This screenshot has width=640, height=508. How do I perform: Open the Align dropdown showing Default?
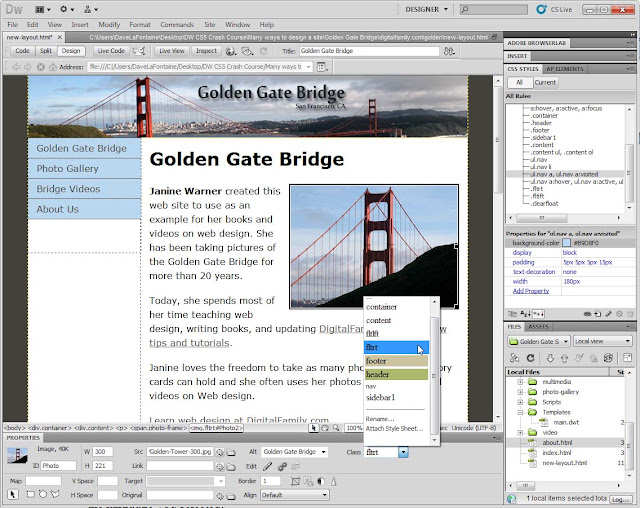pos(295,495)
